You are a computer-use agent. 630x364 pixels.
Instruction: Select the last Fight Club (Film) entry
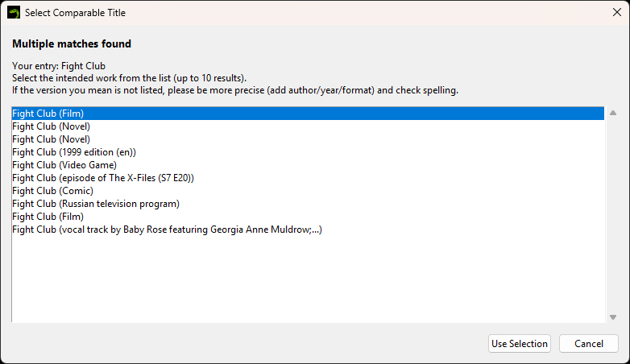(x=48, y=217)
